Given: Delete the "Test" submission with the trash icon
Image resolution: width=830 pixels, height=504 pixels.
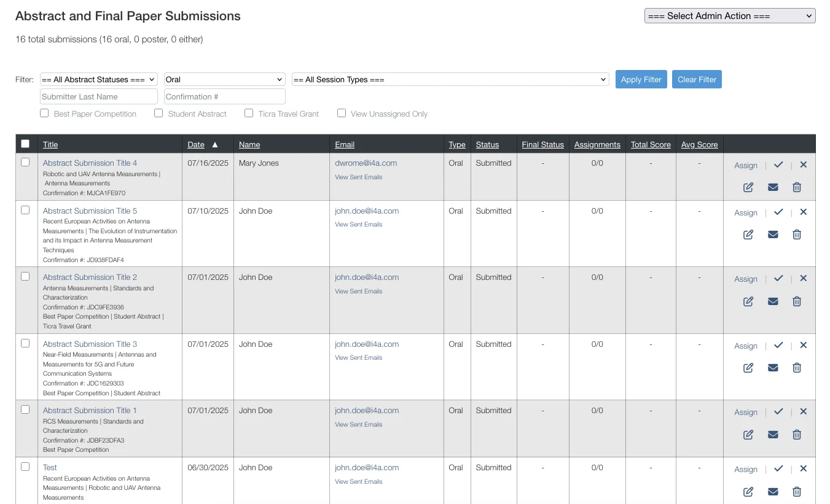Looking at the screenshot, I should tap(796, 492).
